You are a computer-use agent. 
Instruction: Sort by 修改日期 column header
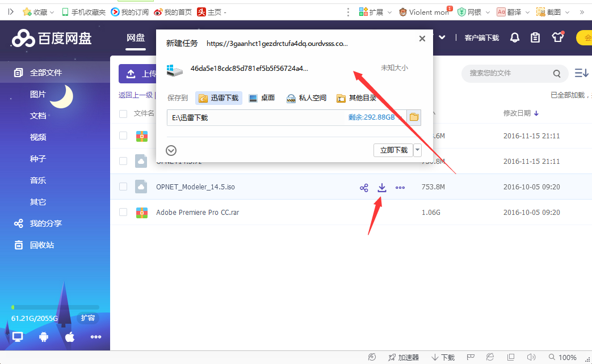tap(521, 113)
